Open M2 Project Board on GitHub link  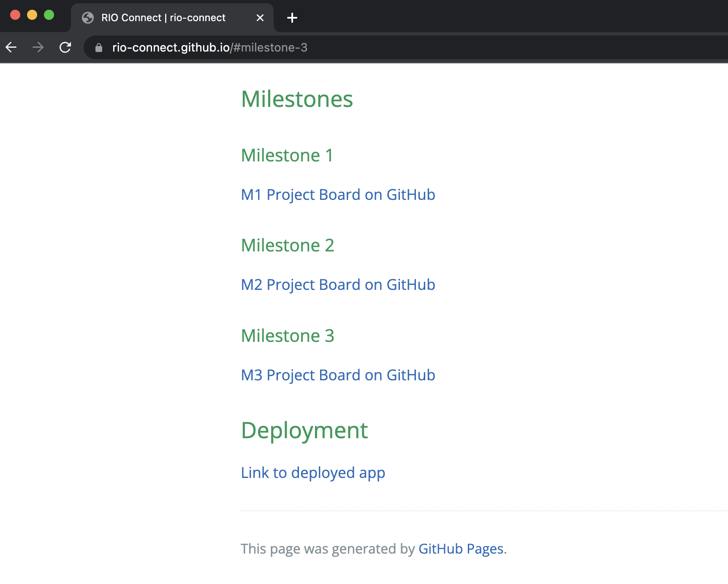click(x=338, y=285)
